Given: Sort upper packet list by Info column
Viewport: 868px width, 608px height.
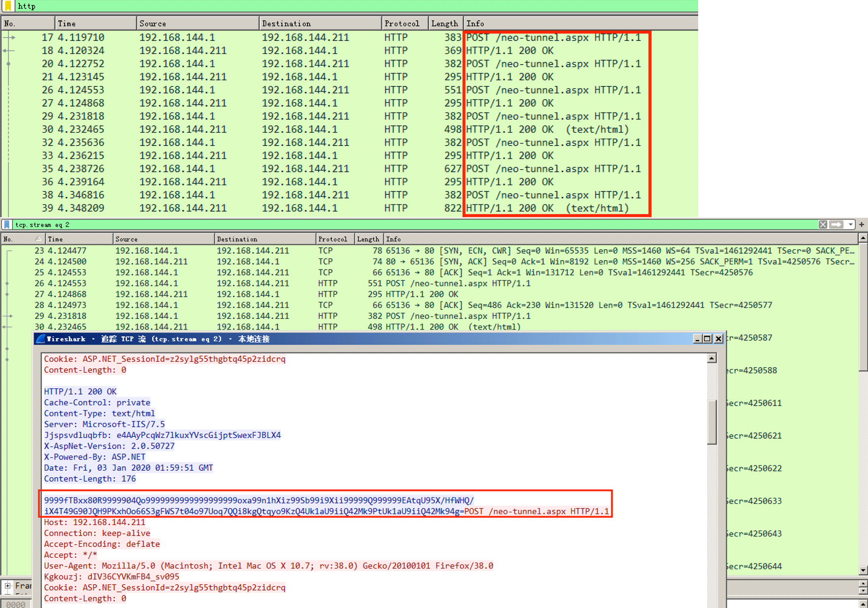Looking at the screenshot, I should [x=581, y=23].
